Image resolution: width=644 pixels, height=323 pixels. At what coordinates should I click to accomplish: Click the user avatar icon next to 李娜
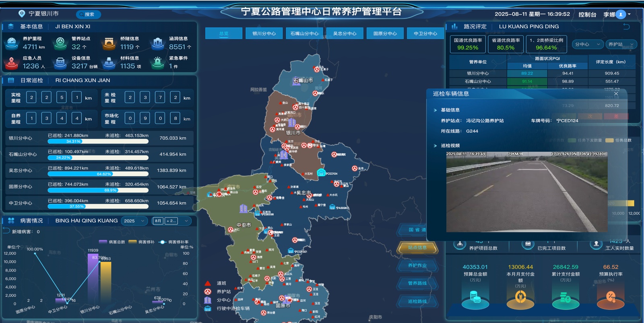point(621,14)
